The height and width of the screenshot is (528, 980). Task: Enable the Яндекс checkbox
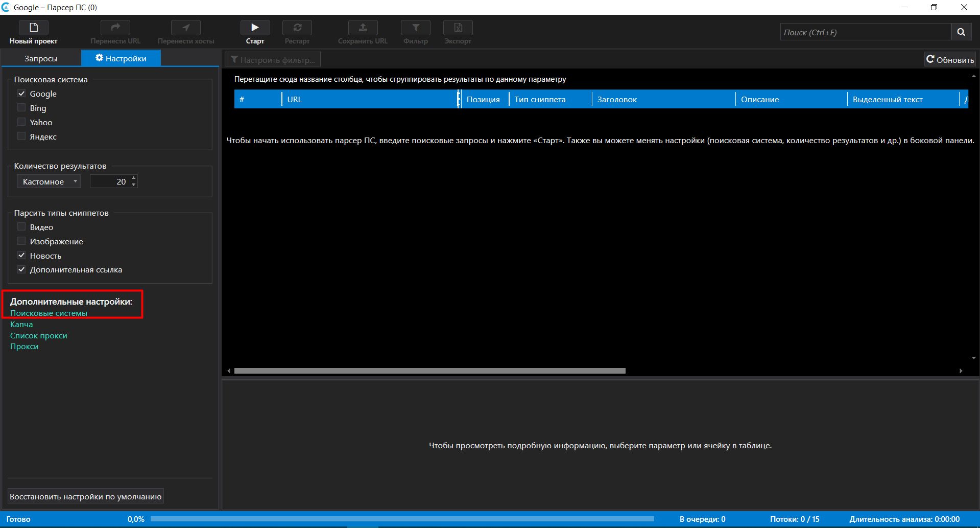[x=21, y=136]
